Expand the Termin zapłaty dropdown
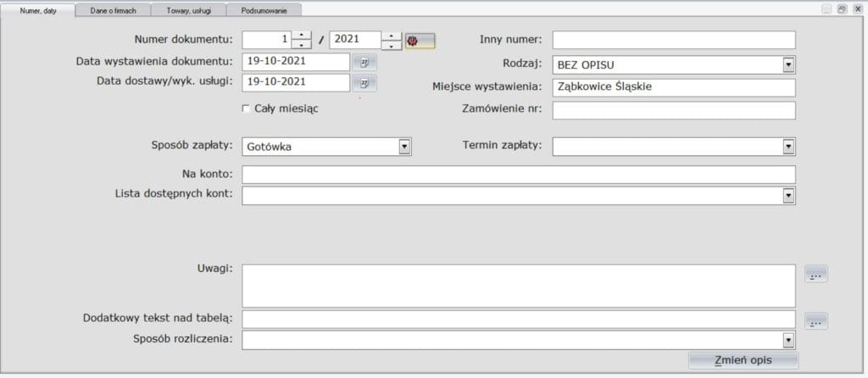This screenshot has height=378, width=868. pos(788,147)
